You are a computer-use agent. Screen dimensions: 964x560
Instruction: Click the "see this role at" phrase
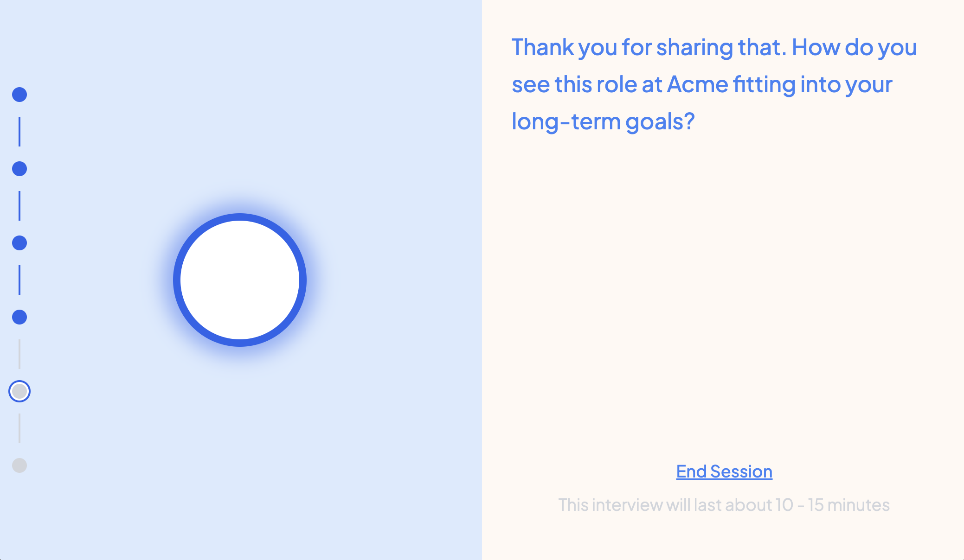pyautogui.click(x=587, y=84)
